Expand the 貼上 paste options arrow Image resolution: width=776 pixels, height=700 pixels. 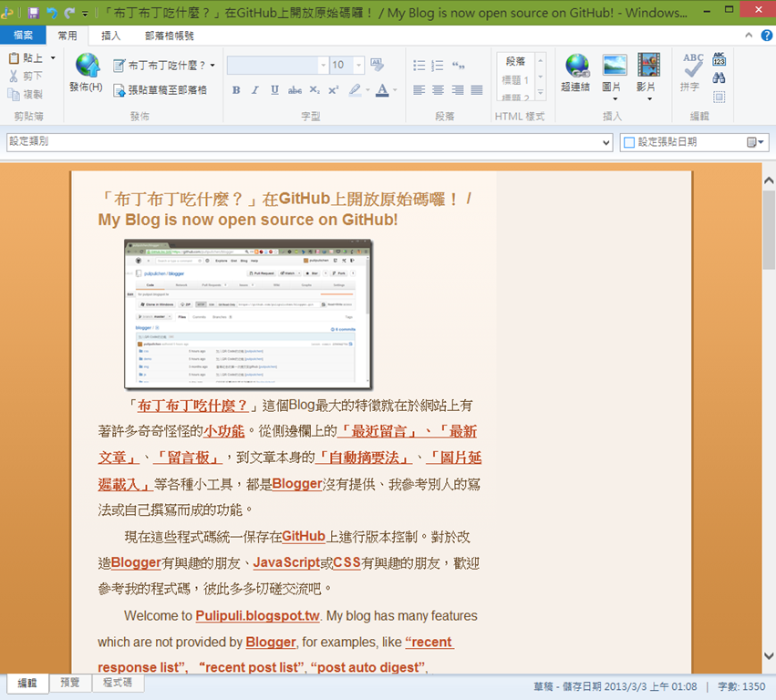[53, 58]
